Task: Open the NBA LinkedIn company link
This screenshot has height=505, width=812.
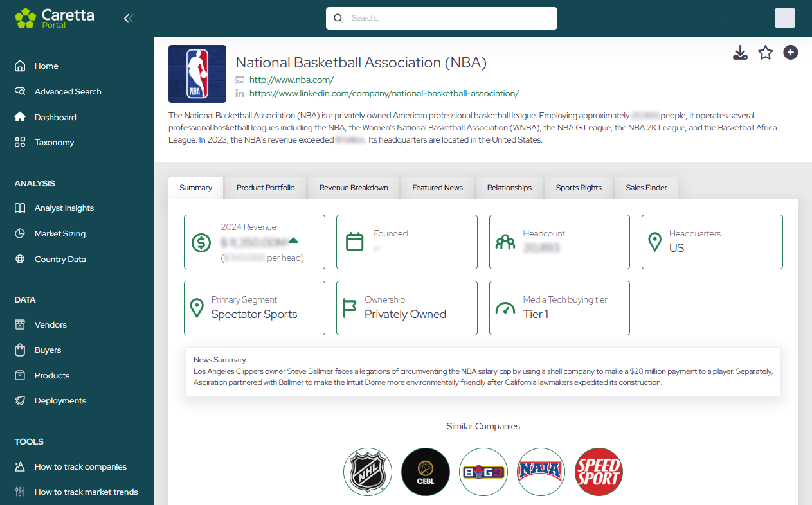Action: click(x=384, y=94)
